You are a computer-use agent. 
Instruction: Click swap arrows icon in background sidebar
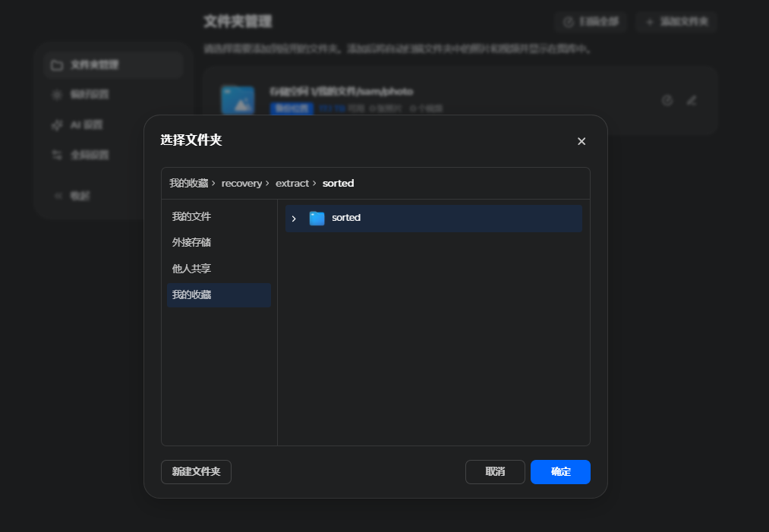tap(57, 155)
